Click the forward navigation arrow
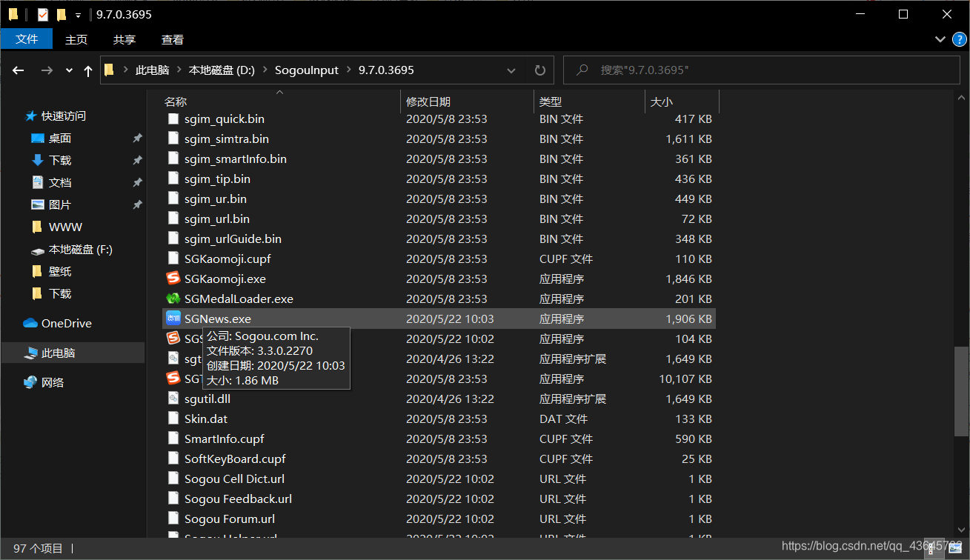 [47, 70]
